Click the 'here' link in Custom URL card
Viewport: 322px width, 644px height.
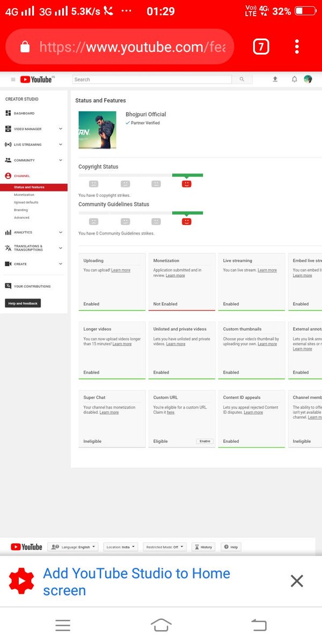click(x=171, y=412)
